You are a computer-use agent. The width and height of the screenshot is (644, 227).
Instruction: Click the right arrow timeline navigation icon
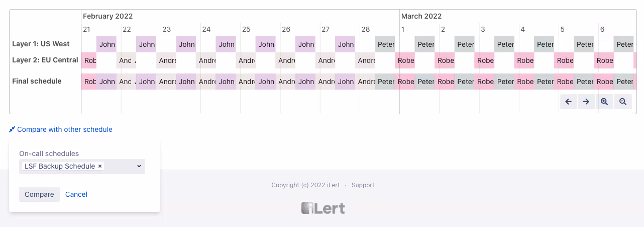[x=586, y=102]
